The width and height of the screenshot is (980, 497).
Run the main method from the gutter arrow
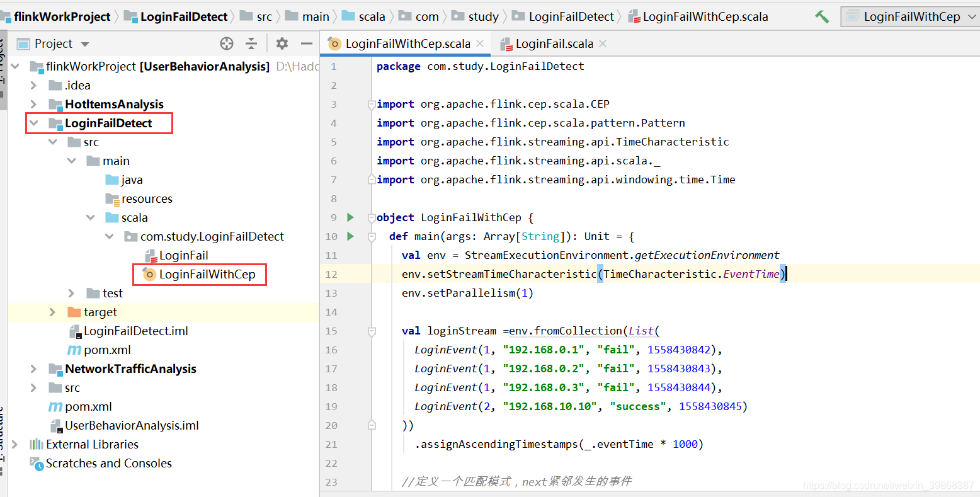(x=351, y=236)
